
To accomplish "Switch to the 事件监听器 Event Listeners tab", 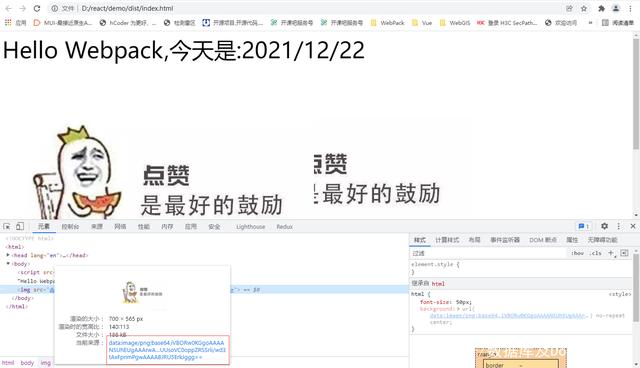I will click(x=505, y=240).
